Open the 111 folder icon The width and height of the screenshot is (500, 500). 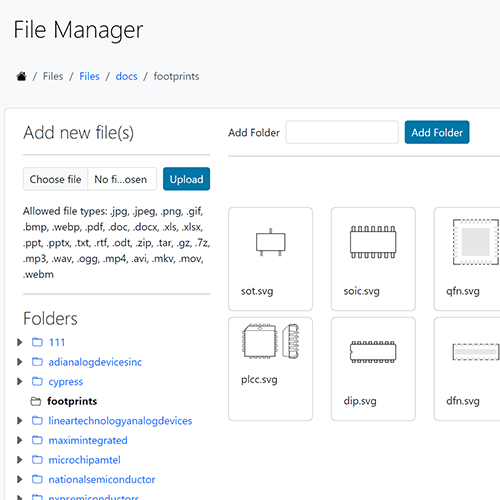(37, 342)
